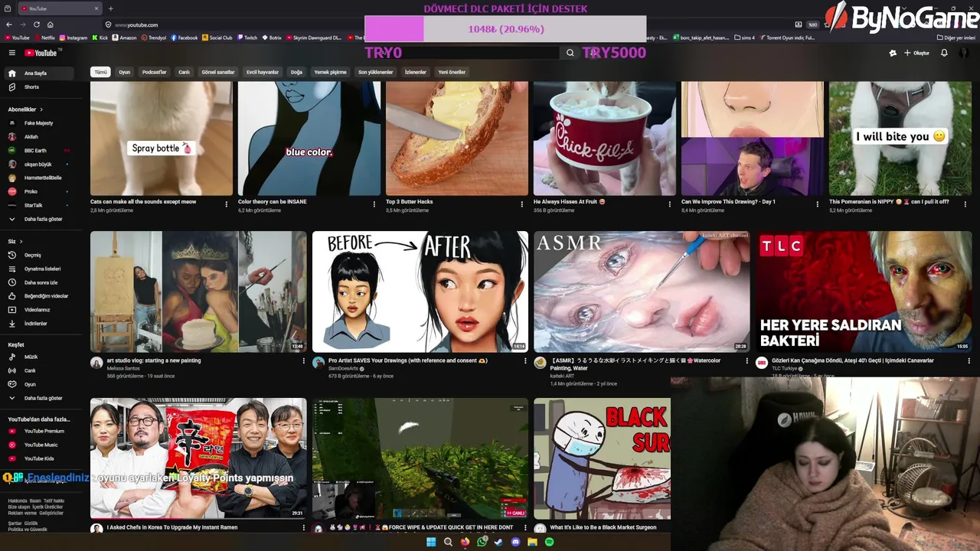
Task: Open options menu for 'art studio vlog' video
Action: (x=304, y=361)
